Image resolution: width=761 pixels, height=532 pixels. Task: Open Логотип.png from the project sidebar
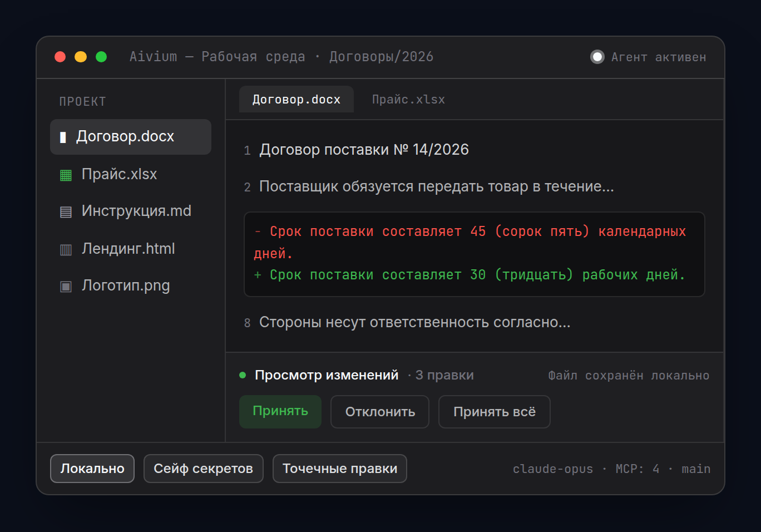131,286
